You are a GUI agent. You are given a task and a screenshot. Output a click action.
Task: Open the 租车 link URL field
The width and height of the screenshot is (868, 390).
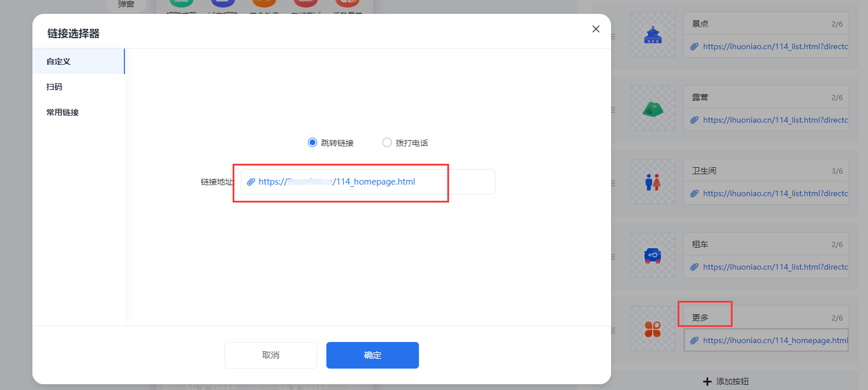point(766,267)
